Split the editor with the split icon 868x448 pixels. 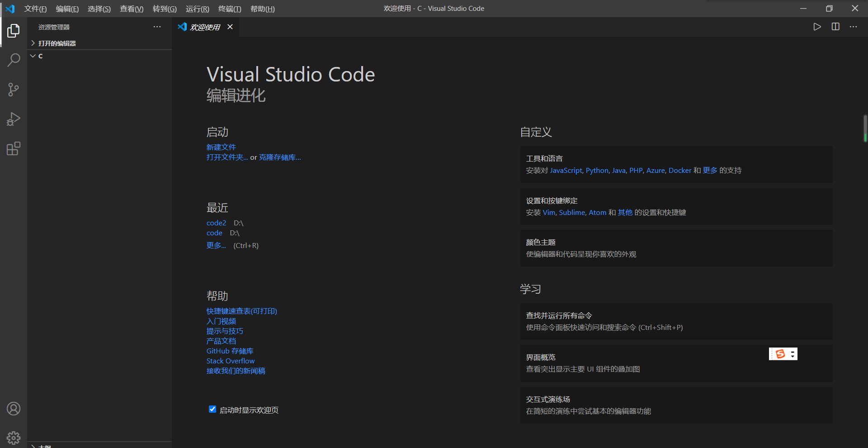835,27
